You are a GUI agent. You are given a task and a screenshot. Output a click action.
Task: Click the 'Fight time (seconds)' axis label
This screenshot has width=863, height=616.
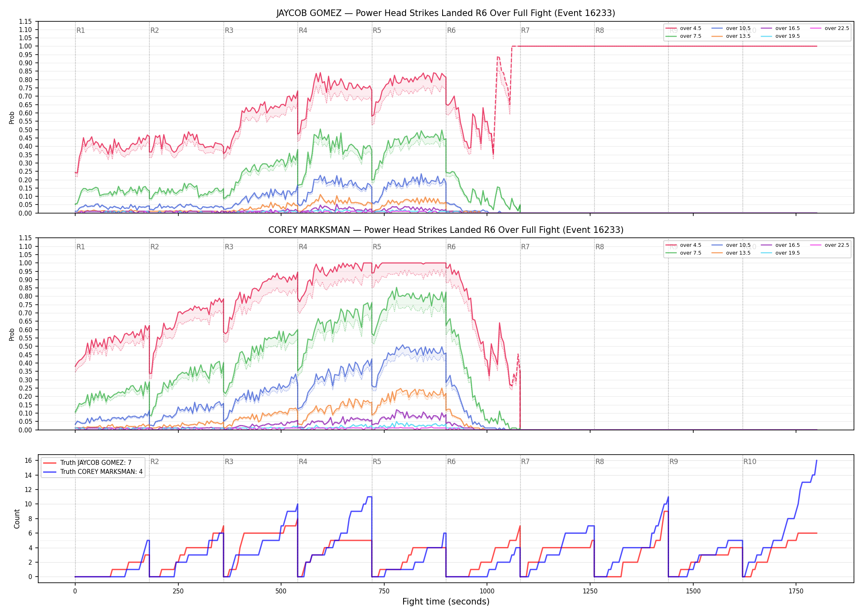(446, 602)
